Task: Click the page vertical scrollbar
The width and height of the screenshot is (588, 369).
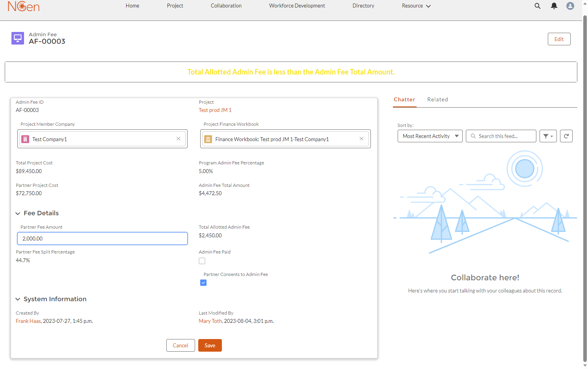Action: [x=585, y=189]
